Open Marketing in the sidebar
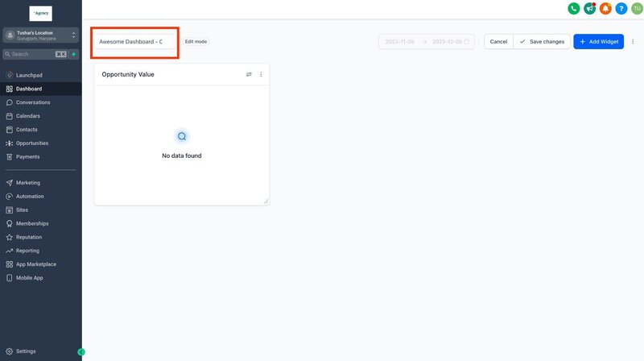The image size is (644, 361). (28, 183)
